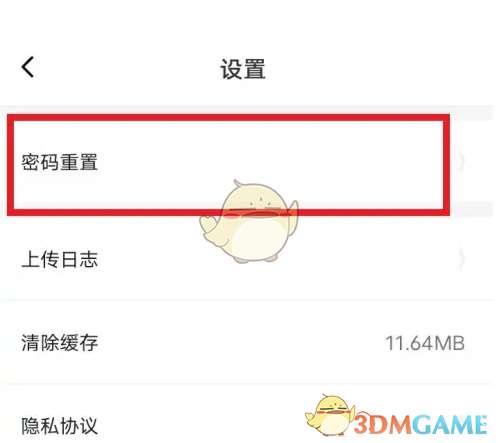498x443 pixels.
Task: Click the divider line above 清除缓存
Action: pyautogui.click(x=247, y=300)
